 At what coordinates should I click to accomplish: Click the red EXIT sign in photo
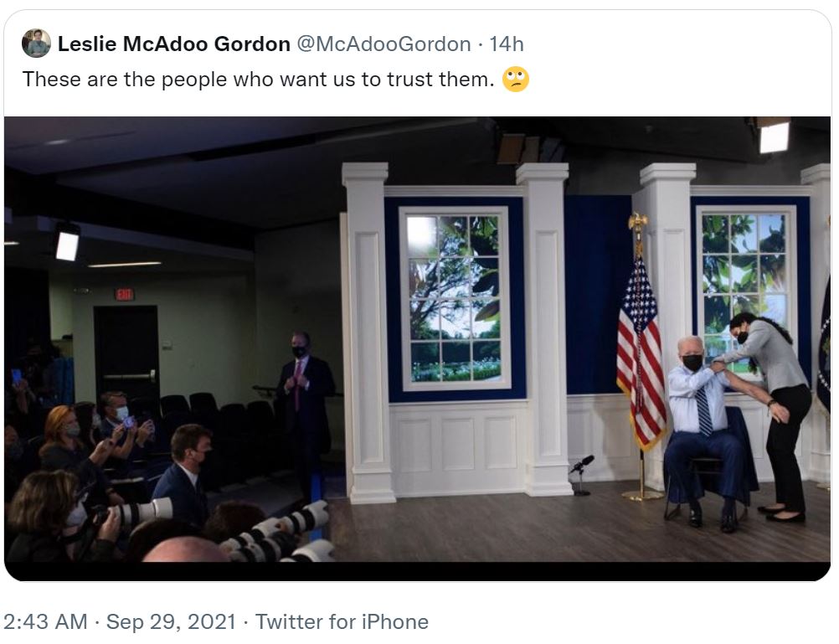point(124,294)
